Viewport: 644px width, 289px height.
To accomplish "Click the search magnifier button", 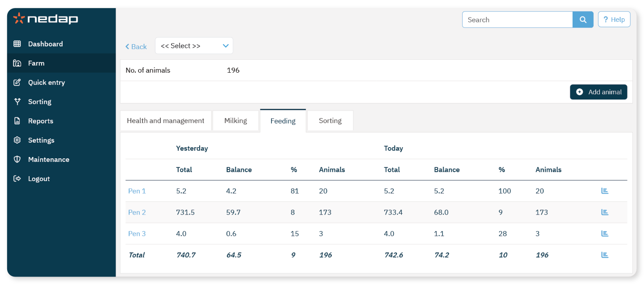I will (x=583, y=20).
